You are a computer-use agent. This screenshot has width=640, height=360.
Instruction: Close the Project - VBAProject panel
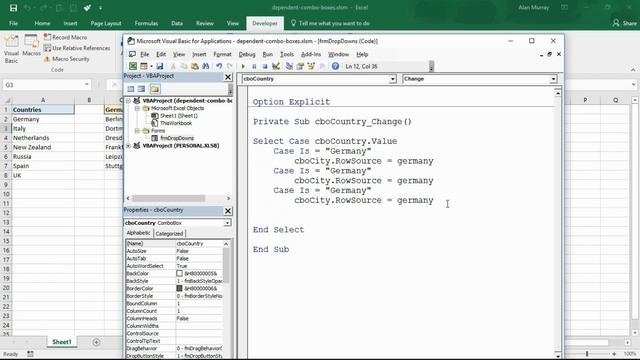click(x=228, y=77)
